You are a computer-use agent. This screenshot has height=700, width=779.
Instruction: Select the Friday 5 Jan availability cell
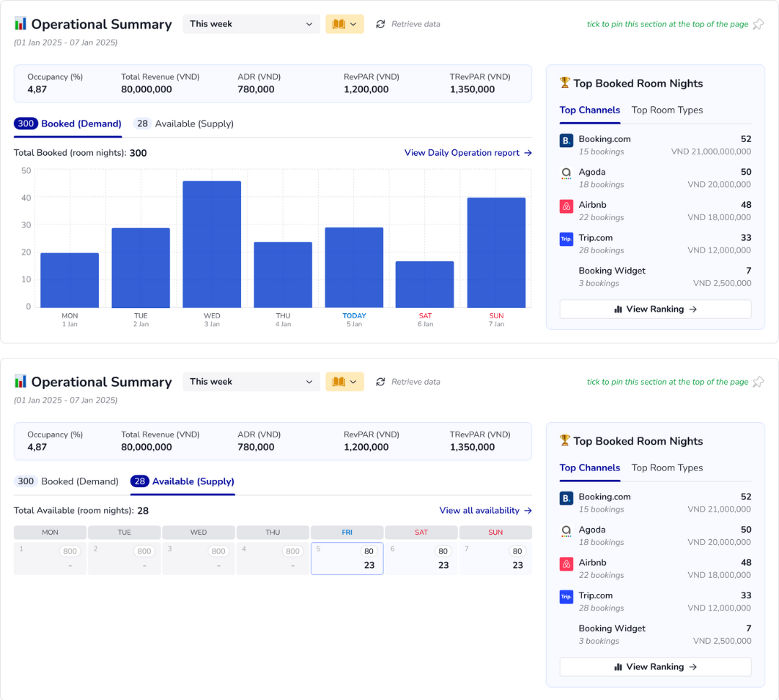click(x=347, y=558)
